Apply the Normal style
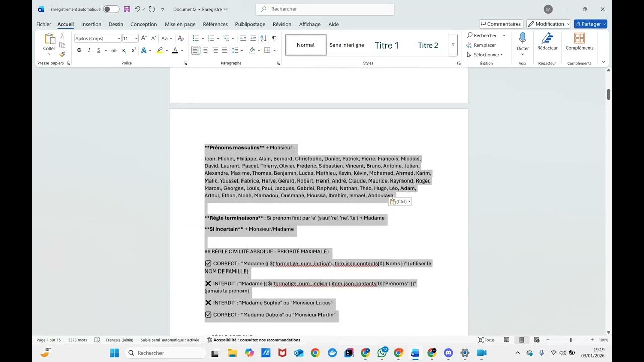This screenshot has height=362, width=644. point(305,45)
